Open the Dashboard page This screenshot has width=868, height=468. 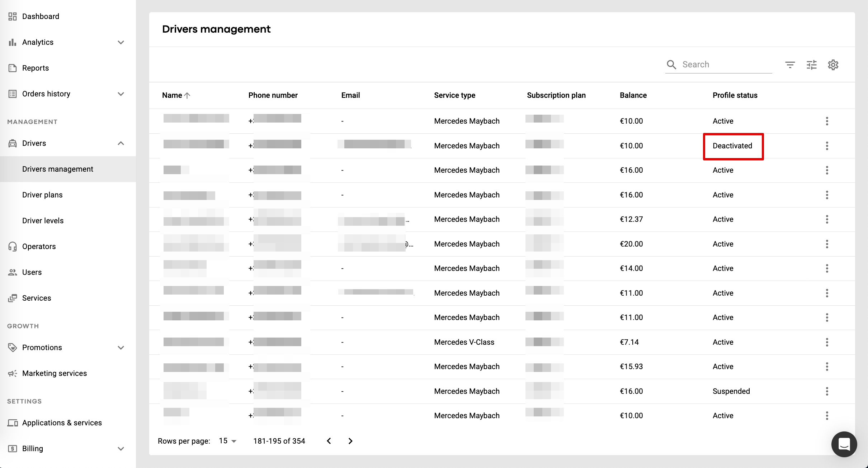(x=41, y=16)
